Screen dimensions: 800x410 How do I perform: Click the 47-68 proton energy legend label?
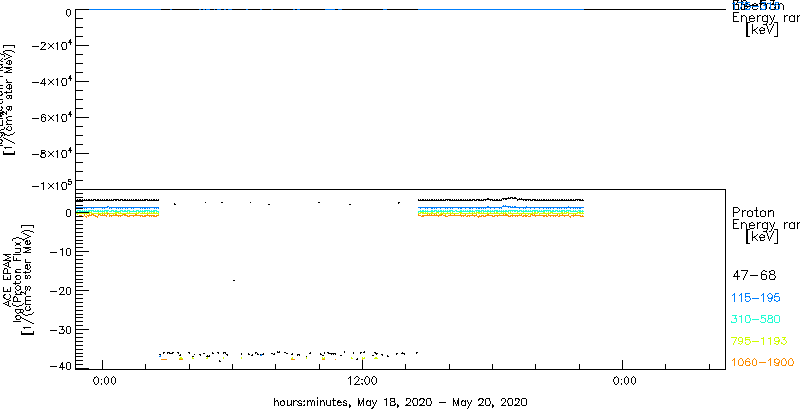click(x=754, y=276)
